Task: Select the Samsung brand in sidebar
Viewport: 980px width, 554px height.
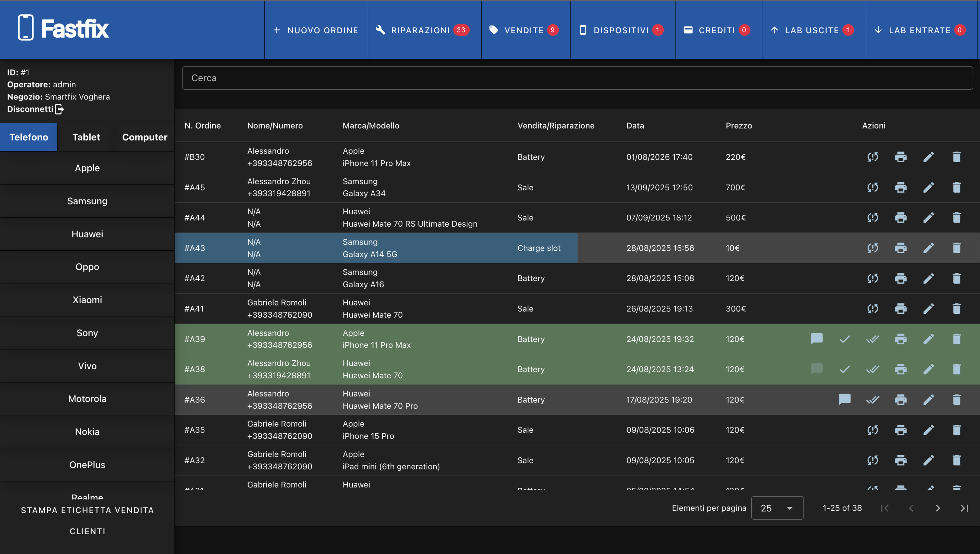Action: click(x=88, y=201)
